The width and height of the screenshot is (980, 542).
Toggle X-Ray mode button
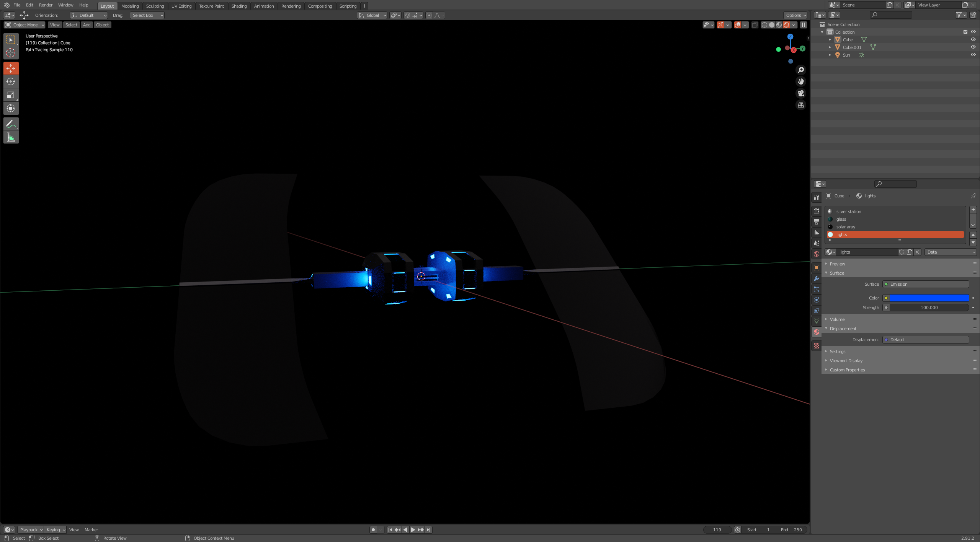coord(754,25)
